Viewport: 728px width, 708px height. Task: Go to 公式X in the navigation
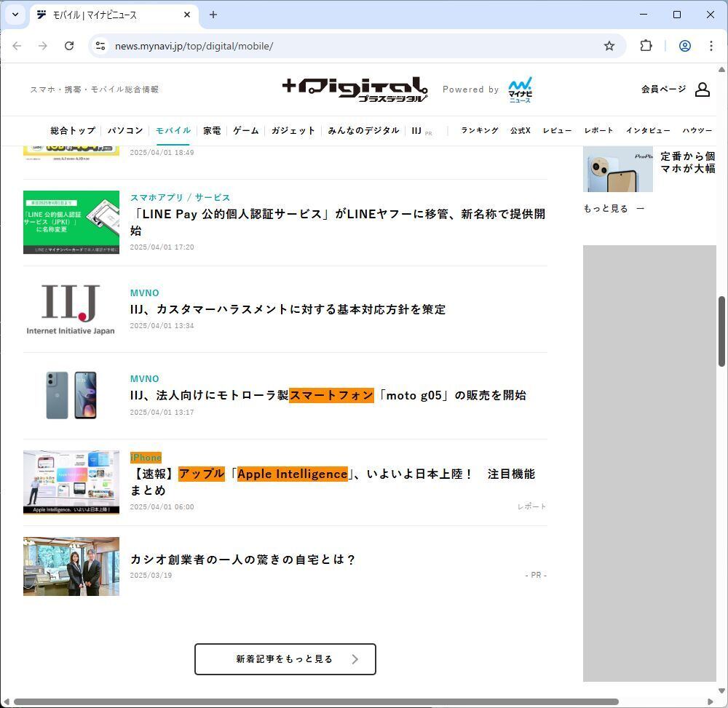(520, 130)
